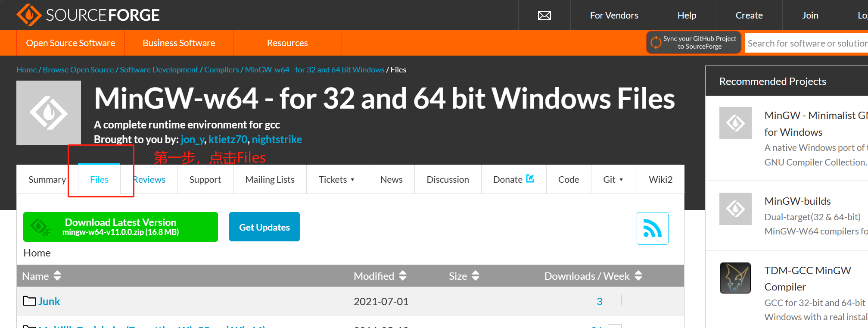Sort by Downloads / Week arrows
This screenshot has width=868, height=328.
(638, 276)
